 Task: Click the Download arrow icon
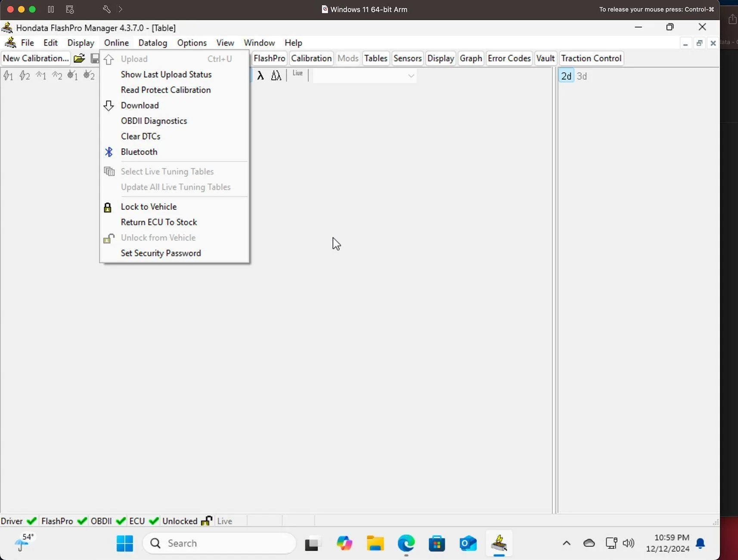click(x=109, y=106)
